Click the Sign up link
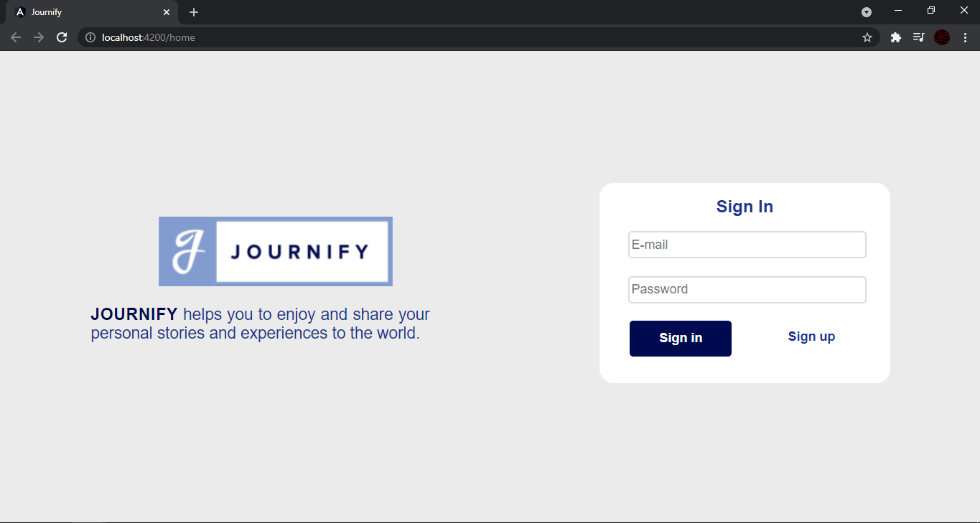This screenshot has height=523, width=980. 811,336
